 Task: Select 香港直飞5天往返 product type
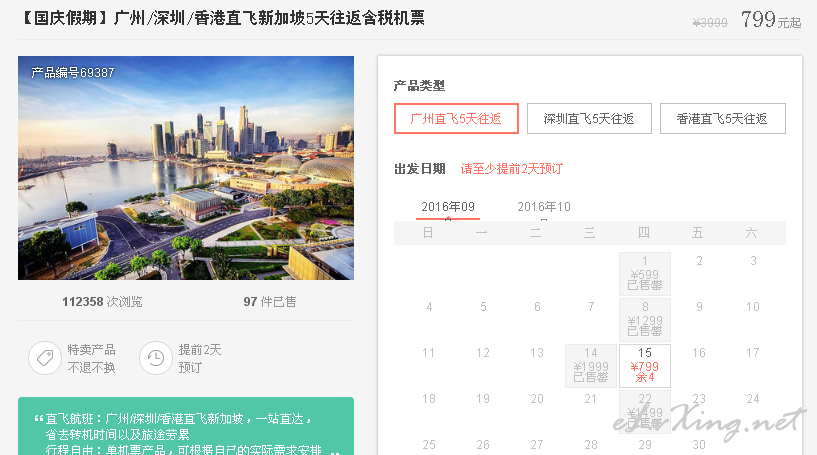tap(722, 118)
